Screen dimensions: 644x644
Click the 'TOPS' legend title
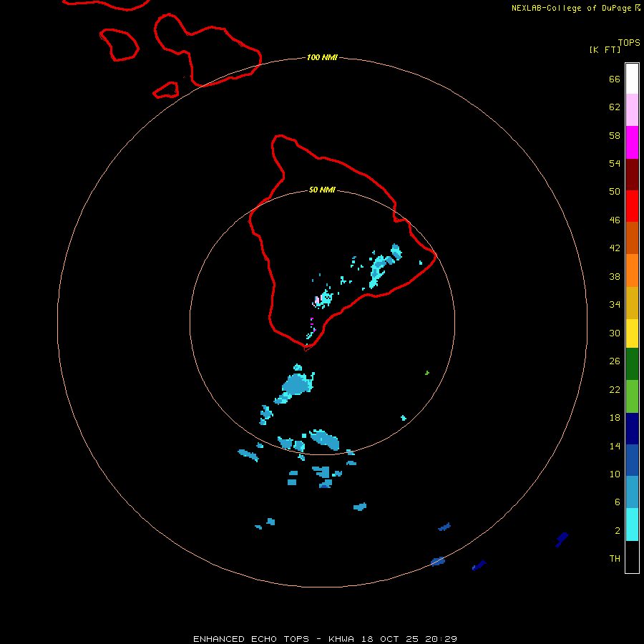pos(629,42)
